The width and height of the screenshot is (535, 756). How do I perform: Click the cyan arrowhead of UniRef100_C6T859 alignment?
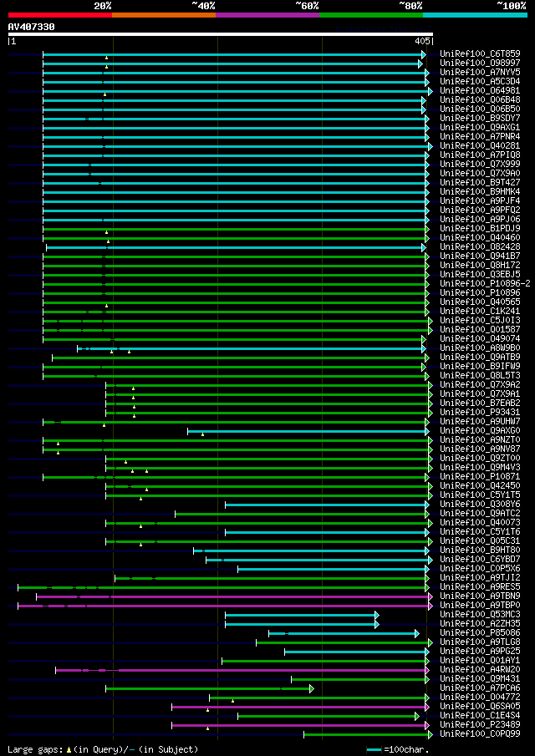coord(424,54)
